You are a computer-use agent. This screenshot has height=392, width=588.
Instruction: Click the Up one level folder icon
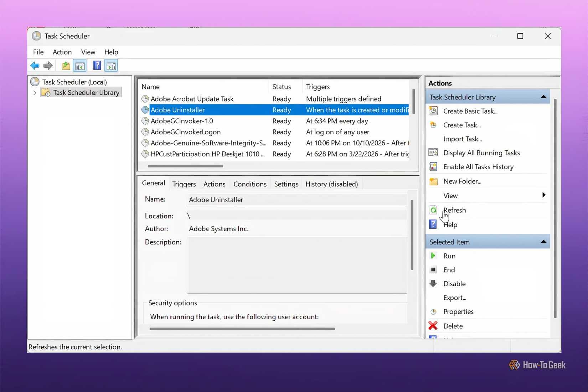click(x=66, y=66)
